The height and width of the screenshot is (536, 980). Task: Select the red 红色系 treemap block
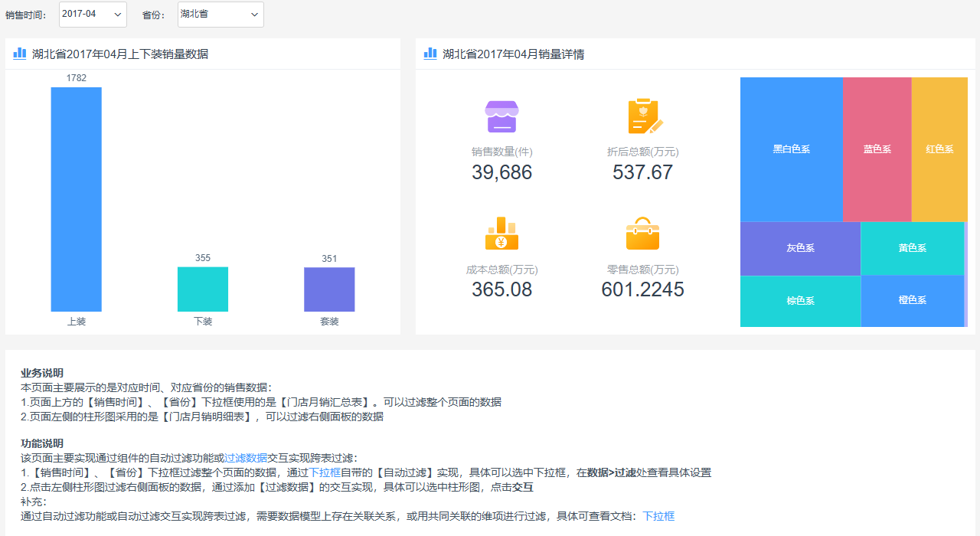pos(939,149)
